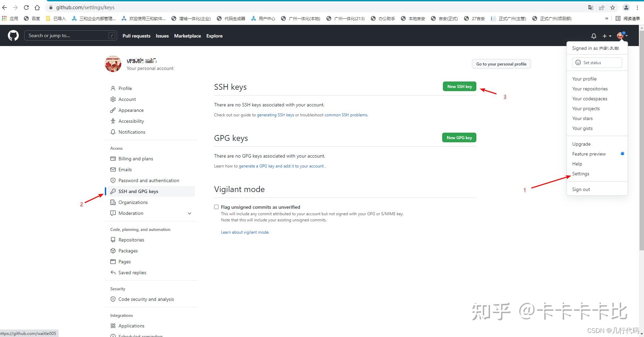This screenshot has height=337, width=644.
Task: Click the Set status smiley icon
Action: pos(578,62)
